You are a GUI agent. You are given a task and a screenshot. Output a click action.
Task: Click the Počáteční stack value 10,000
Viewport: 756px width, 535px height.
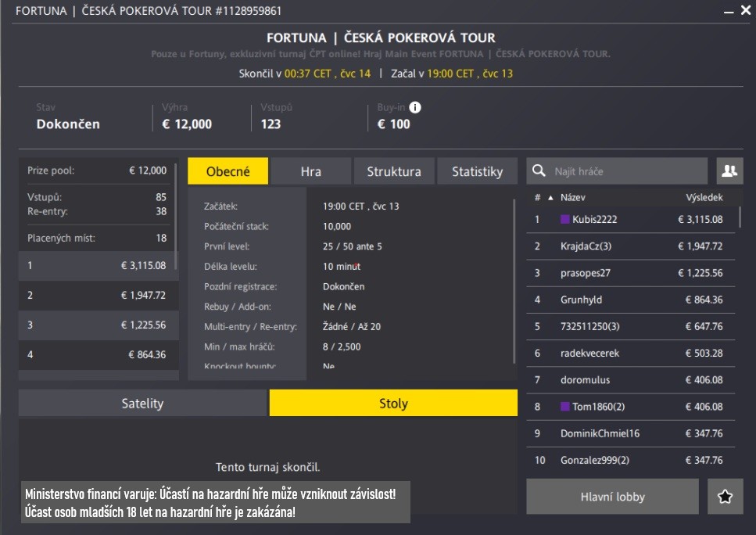coord(337,226)
